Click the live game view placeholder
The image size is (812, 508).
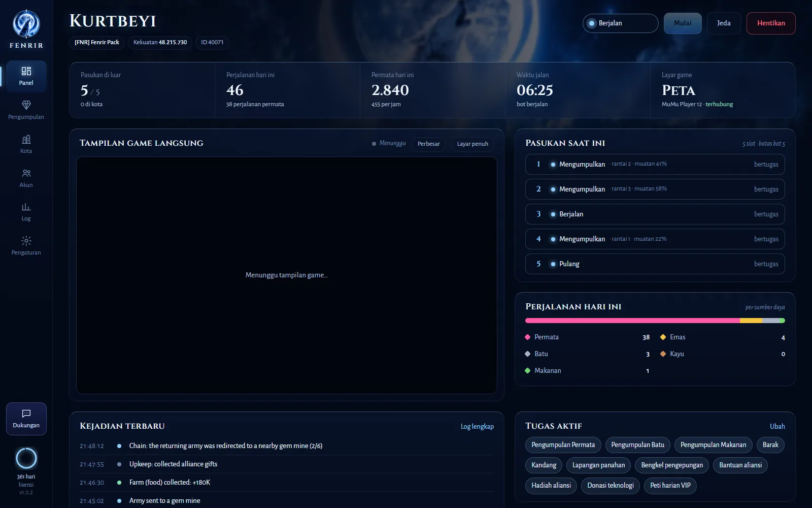click(287, 275)
